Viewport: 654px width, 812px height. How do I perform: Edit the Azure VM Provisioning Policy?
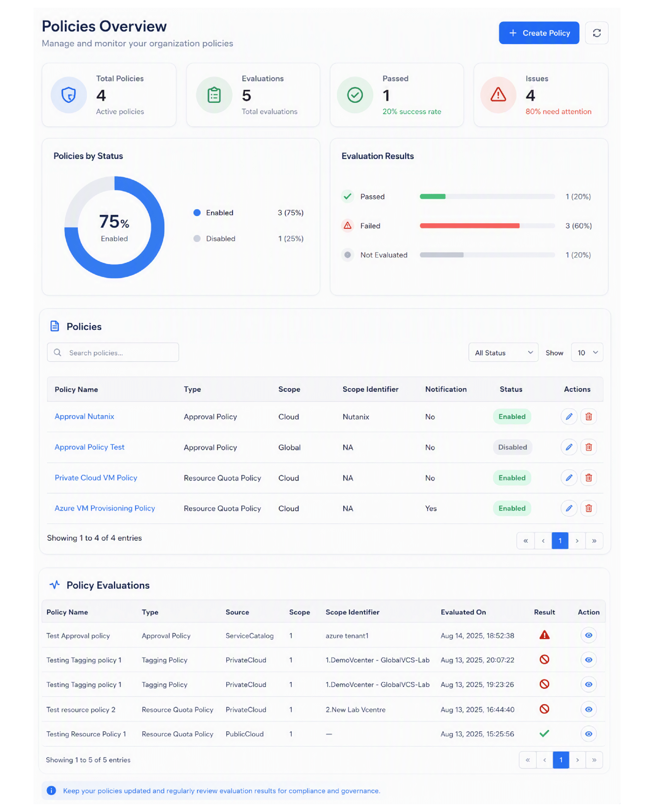569,508
